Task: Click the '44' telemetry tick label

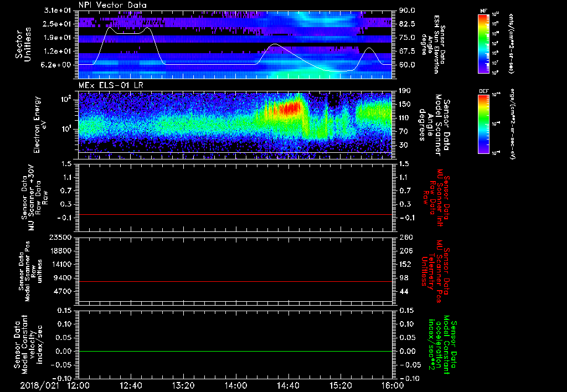Action: tap(404, 291)
